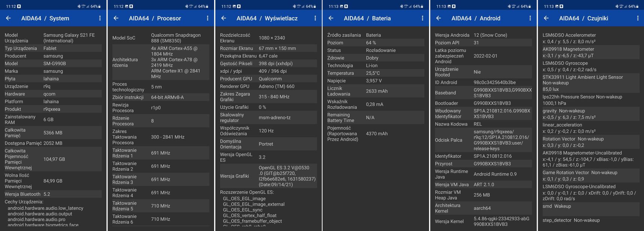This screenshot has height=231, width=644.
Task: Select 'STK33911 Light Ambient Light Sensor' entry
Action: (590, 83)
